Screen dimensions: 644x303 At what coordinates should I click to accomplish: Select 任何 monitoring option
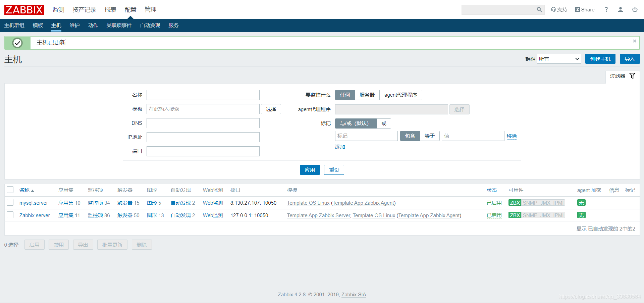coord(345,95)
